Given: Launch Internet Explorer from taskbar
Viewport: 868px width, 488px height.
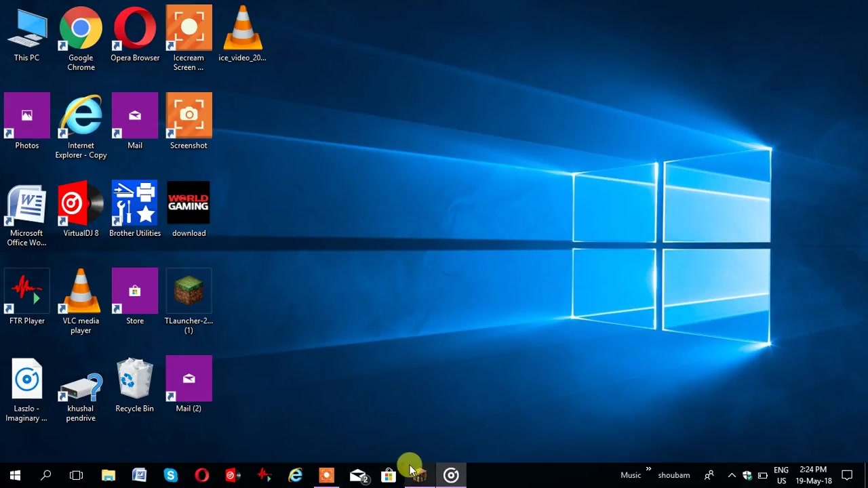Looking at the screenshot, I should click(296, 475).
